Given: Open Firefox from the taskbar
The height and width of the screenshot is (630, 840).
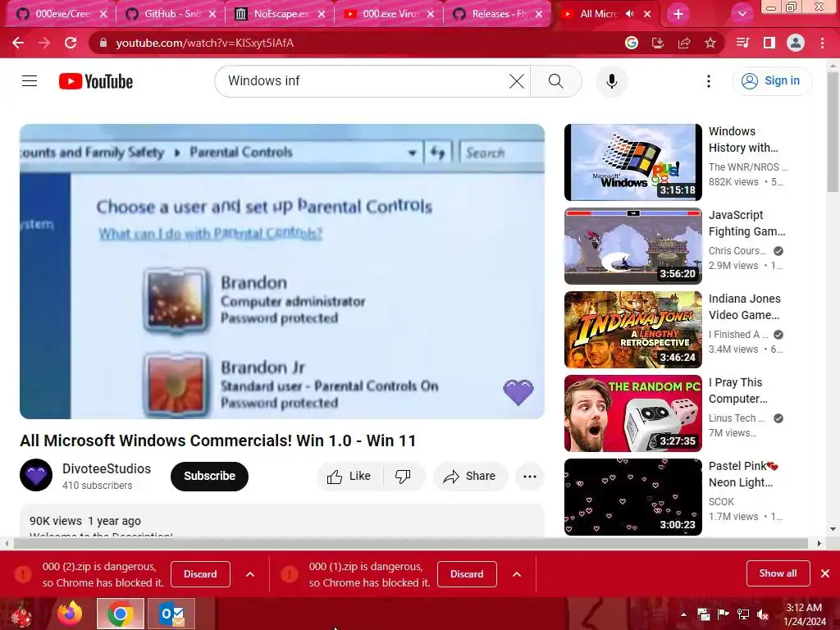Looking at the screenshot, I should [x=71, y=614].
